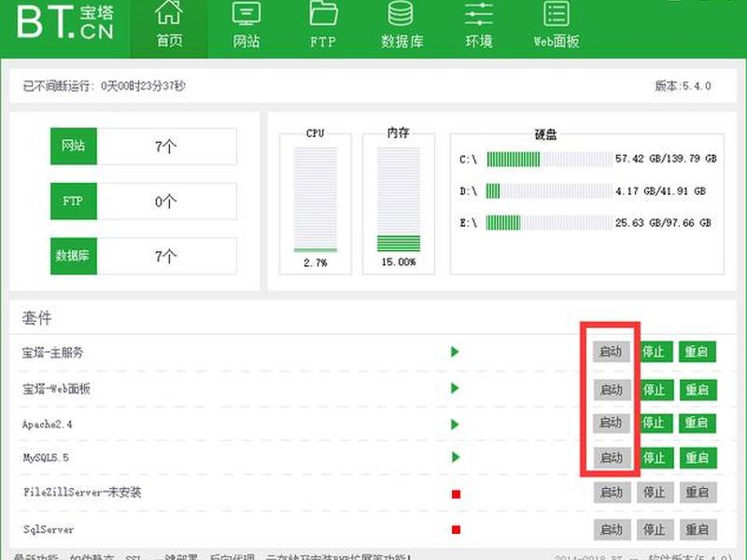Click the 25.63 GB/97.66 GB value
This screenshot has height=560, width=747.
pos(663,222)
